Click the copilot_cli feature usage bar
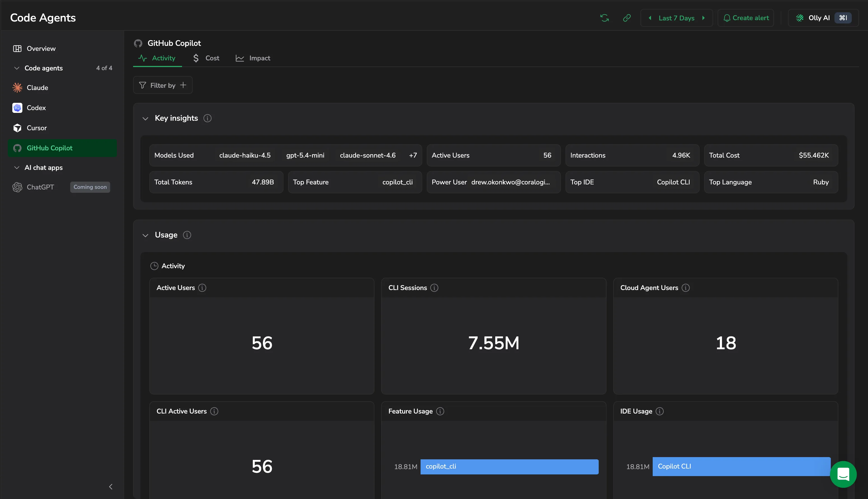 [509, 467]
